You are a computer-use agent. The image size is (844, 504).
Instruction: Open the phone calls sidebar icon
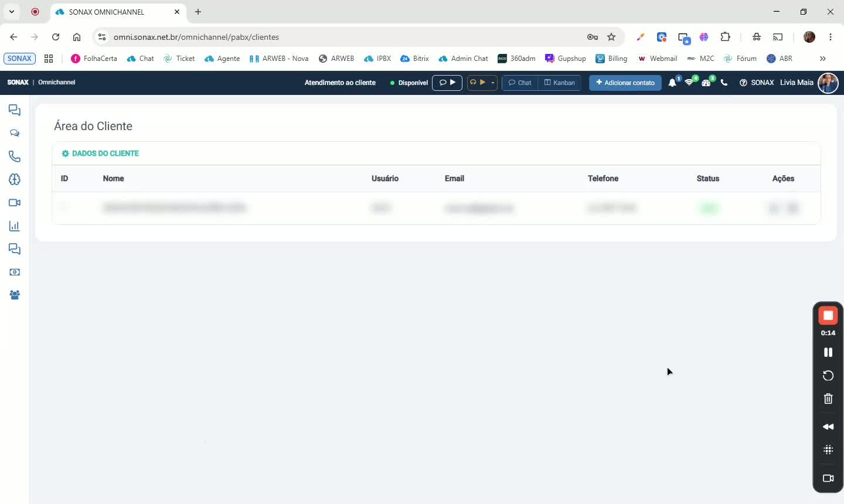[x=15, y=156]
